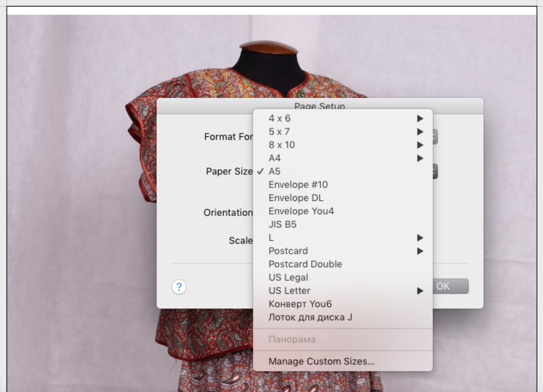
Task: Expand the US Letter submenu arrow
Action: (x=420, y=291)
